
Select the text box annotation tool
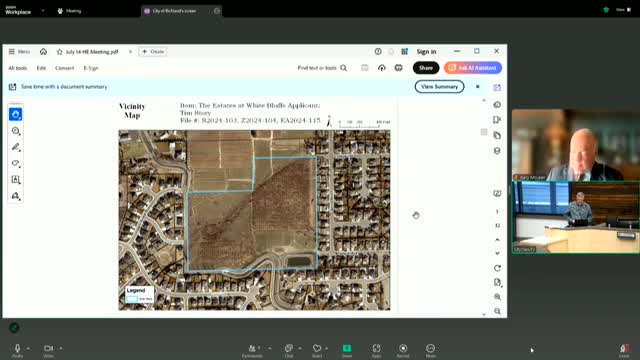[x=16, y=180]
